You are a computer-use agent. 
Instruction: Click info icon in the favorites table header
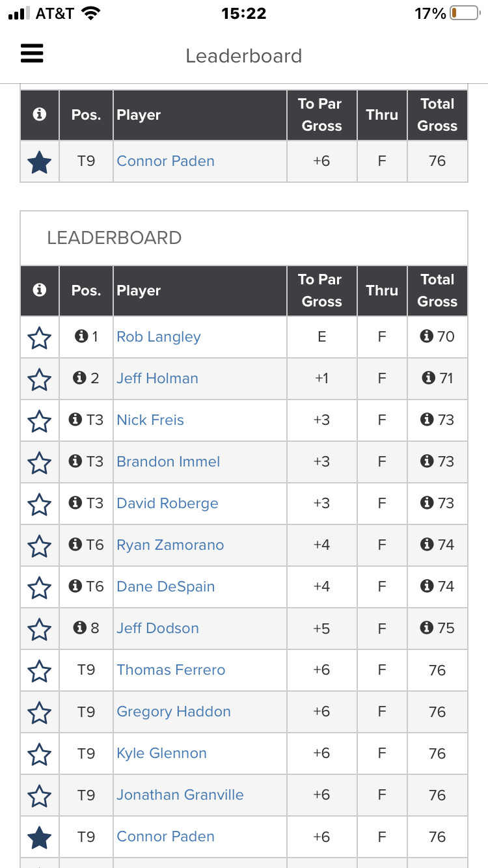tap(40, 115)
